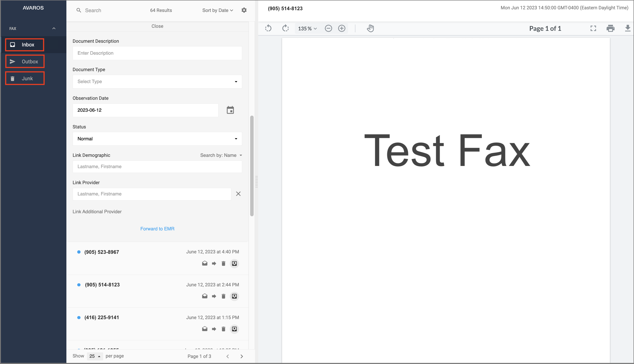
Task: Collapse the FAX sidebar section
Action: pyautogui.click(x=54, y=28)
